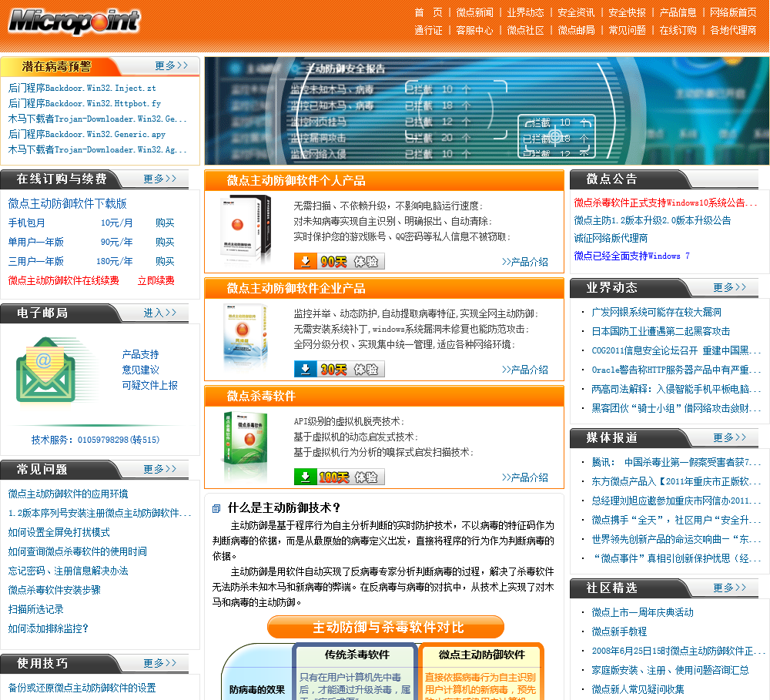The height and width of the screenshot is (700, 770).
Task: Open 安全资讯 in the top navigation
Action: click(576, 12)
